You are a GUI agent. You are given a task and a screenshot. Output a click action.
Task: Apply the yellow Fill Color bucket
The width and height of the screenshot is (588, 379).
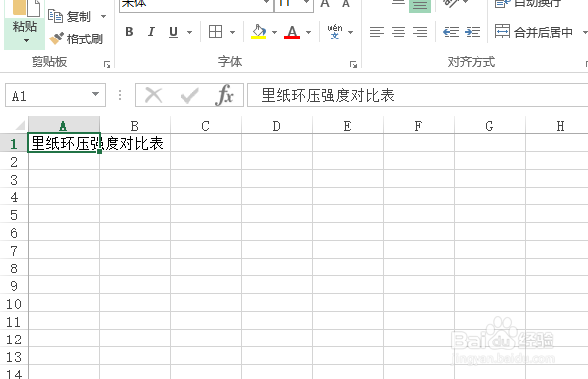pyautogui.click(x=258, y=32)
